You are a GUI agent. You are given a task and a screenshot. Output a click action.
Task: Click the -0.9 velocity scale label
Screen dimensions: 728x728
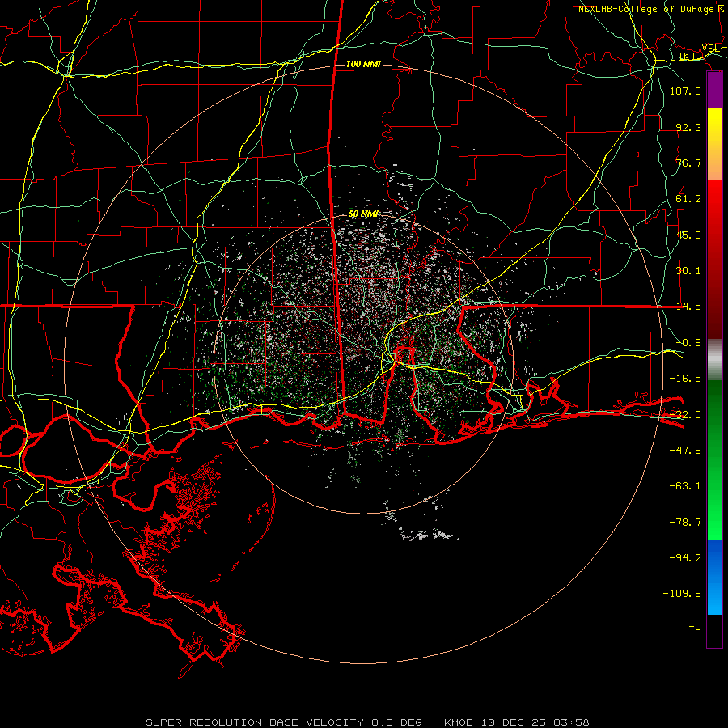point(688,343)
